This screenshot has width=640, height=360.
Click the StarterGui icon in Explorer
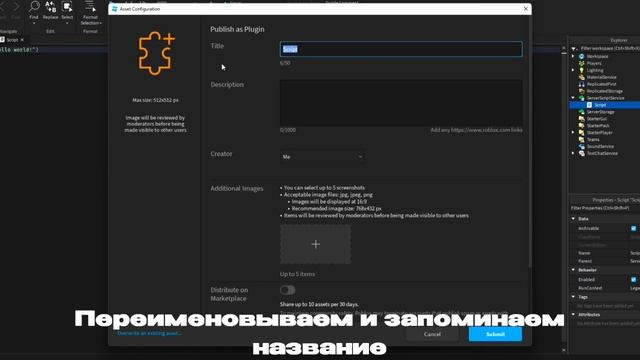(582, 119)
